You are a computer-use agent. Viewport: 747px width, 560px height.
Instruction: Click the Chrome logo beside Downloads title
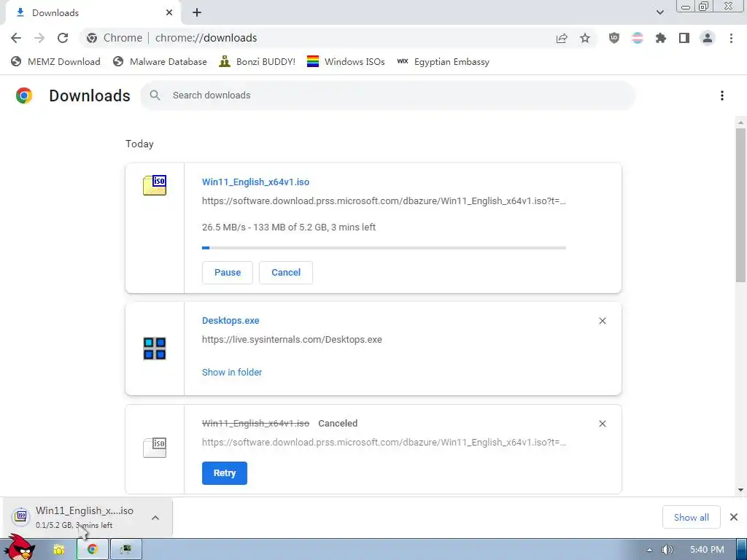coord(24,96)
